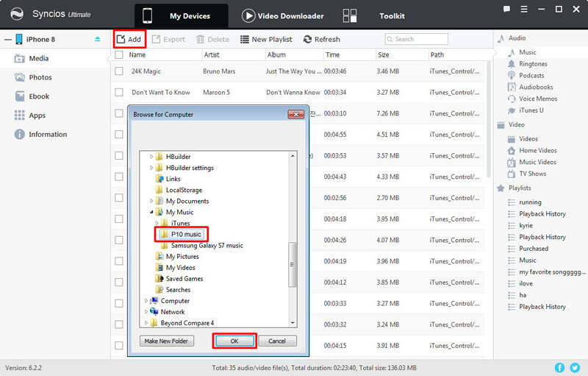Screen dimensions: 588x376
Task: Select the P10 music folder
Action: pyautogui.click(x=182, y=235)
